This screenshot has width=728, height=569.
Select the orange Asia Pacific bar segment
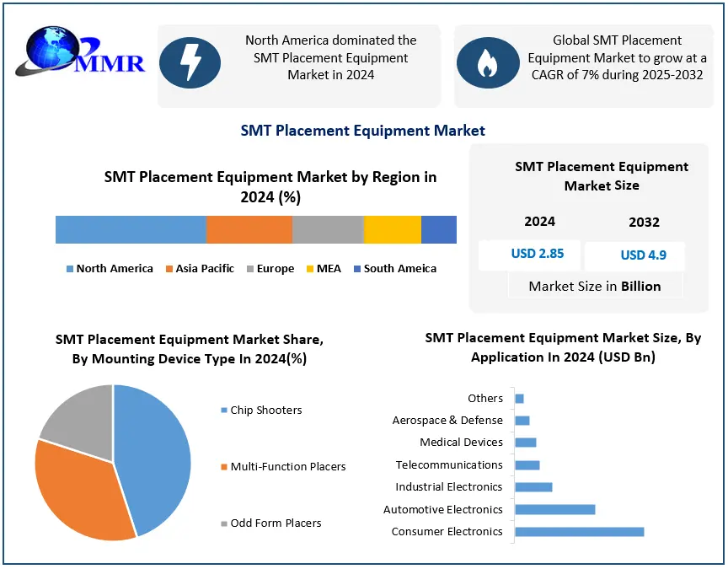click(249, 229)
